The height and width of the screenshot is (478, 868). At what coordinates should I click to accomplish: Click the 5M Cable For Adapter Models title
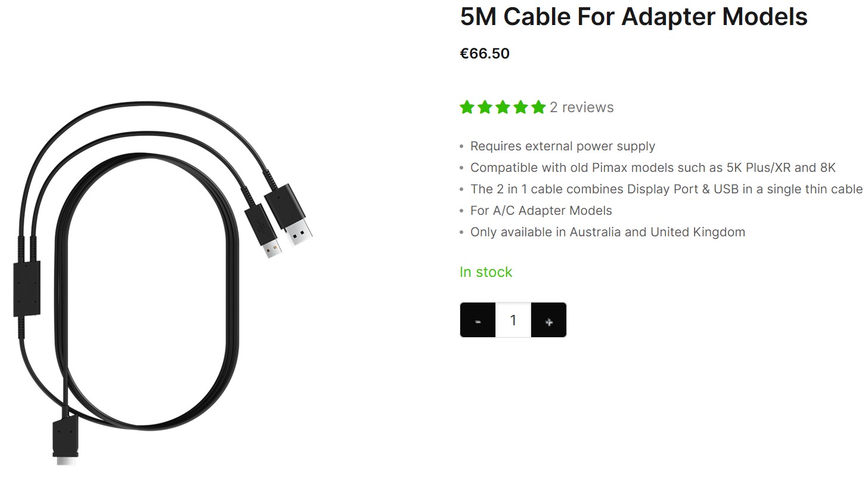click(634, 16)
